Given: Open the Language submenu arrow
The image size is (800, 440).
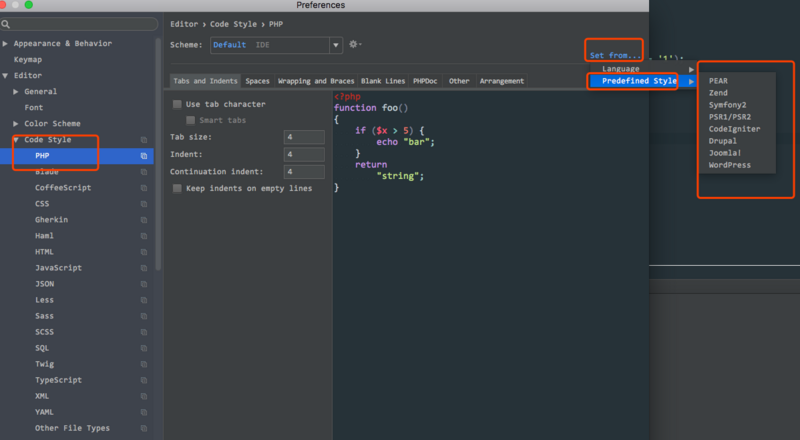Looking at the screenshot, I should (691, 69).
